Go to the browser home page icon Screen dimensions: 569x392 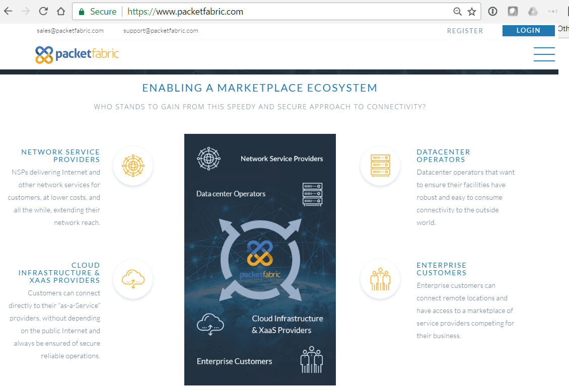click(61, 11)
